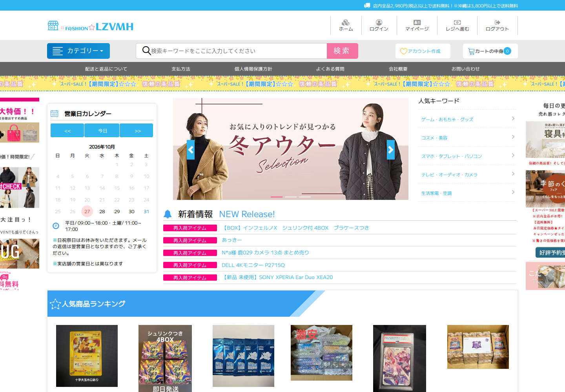Open 配送と返品について menu item
The width and height of the screenshot is (565, 392).
pos(106,69)
